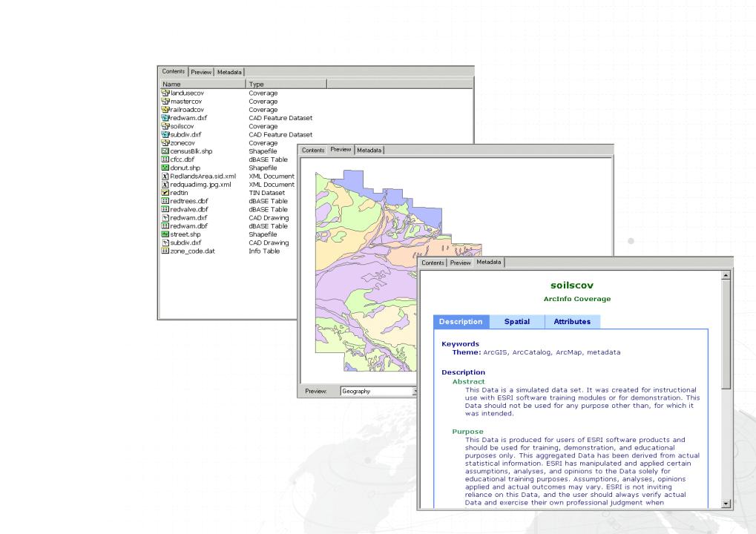Click the Info Table type cell
This screenshot has width=756, height=534.
coord(264,251)
